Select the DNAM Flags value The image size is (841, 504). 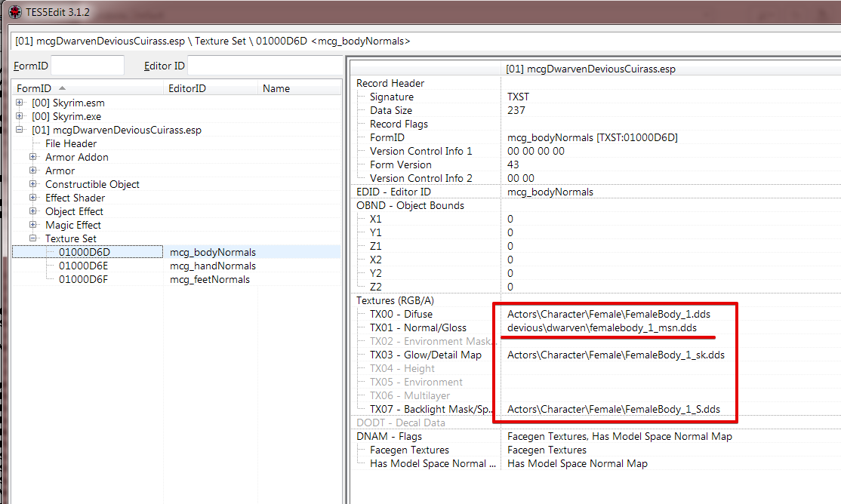coord(620,436)
